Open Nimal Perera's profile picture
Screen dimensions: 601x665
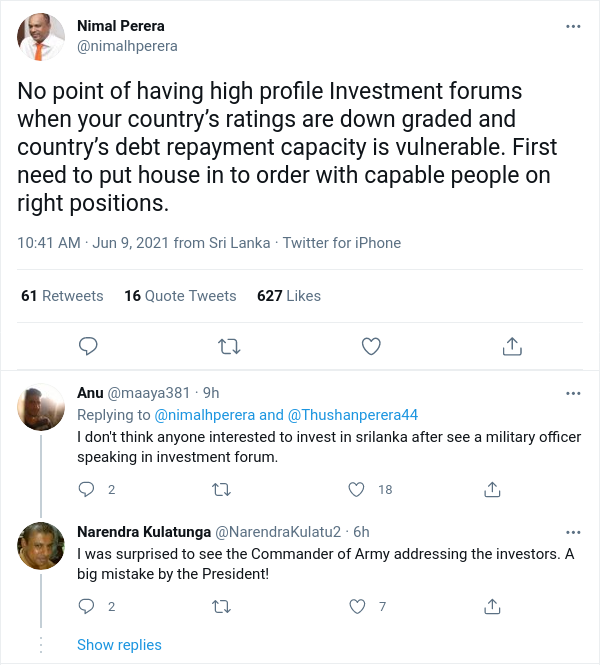point(41,37)
